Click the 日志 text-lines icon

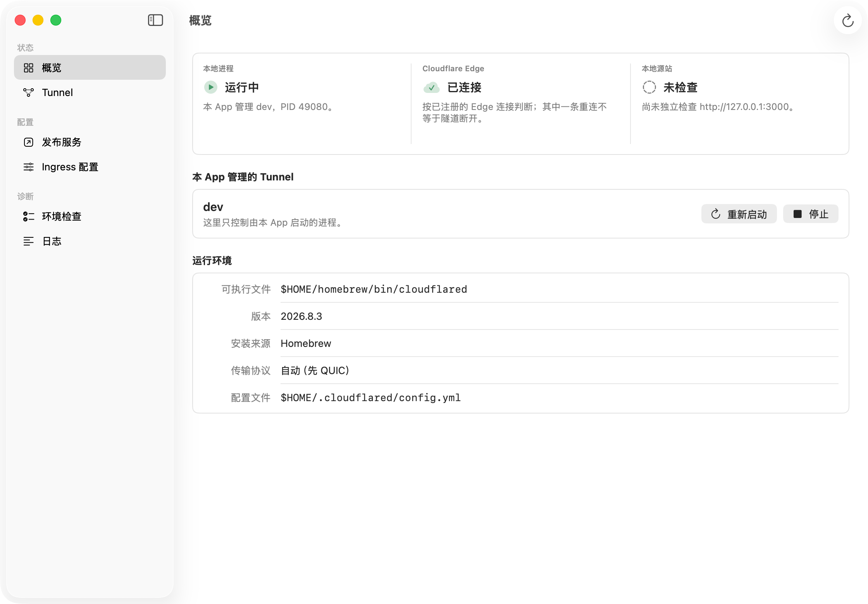[x=29, y=241]
